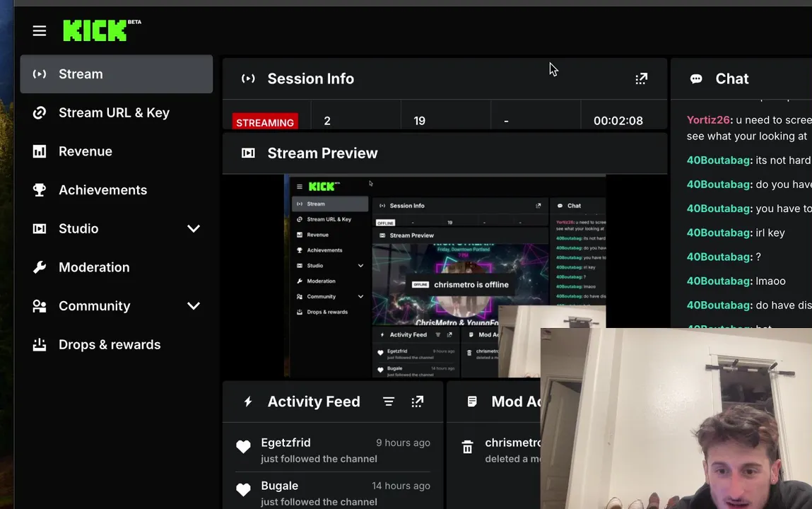
Task: Click the Chat panel heading
Action: (x=732, y=78)
